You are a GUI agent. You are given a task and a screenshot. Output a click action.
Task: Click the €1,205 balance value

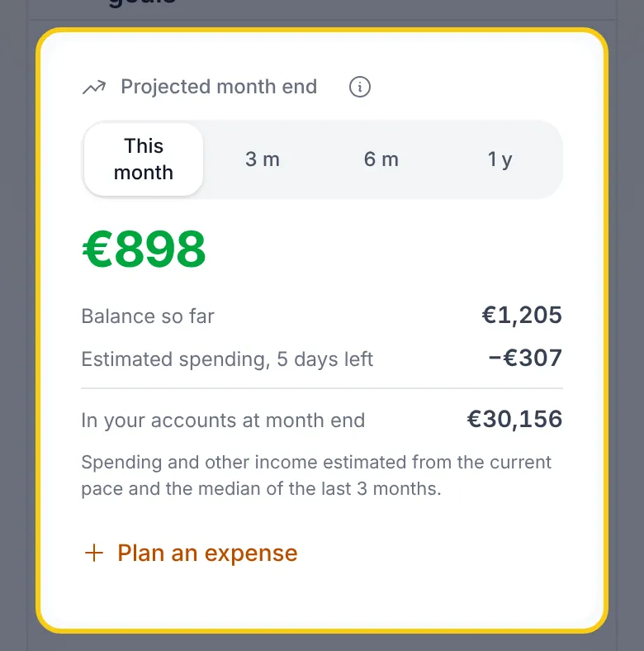[522, 315]
